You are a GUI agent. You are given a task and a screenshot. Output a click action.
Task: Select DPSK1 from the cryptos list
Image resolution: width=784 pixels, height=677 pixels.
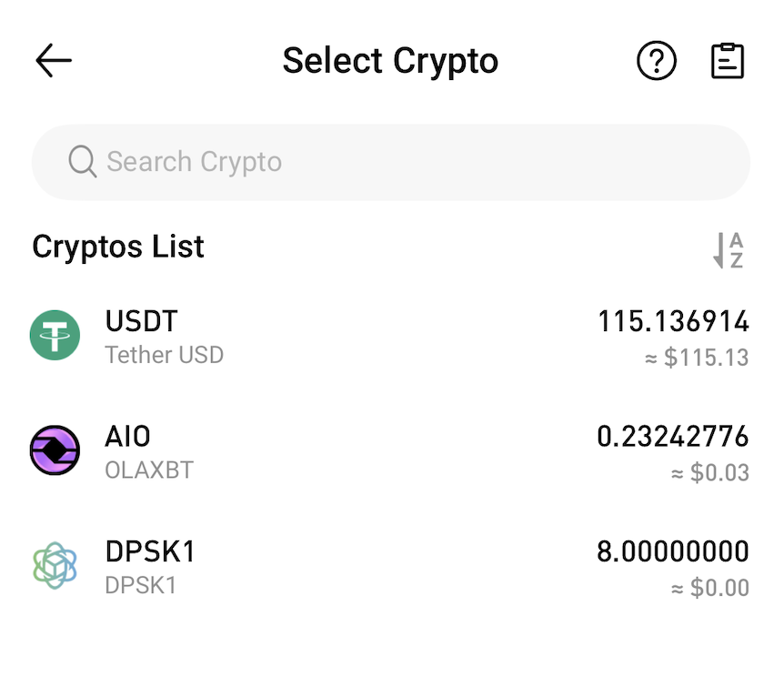coord(150,551)
